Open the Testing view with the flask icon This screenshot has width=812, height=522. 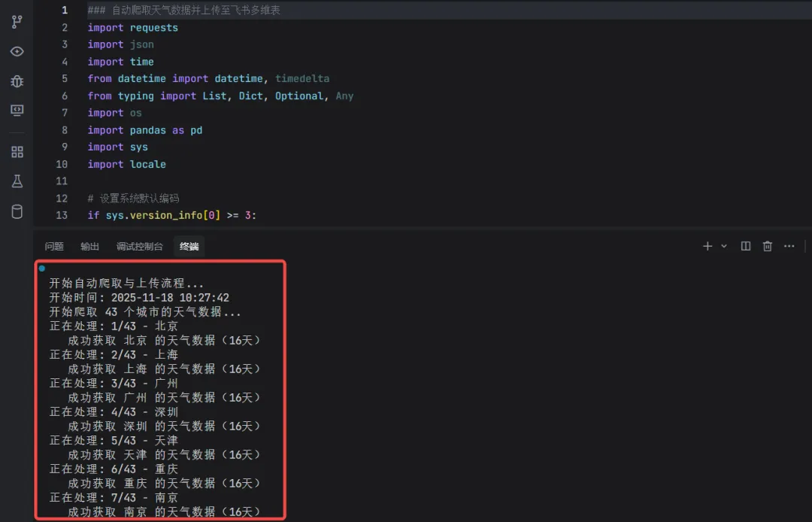tap(17, 181)
